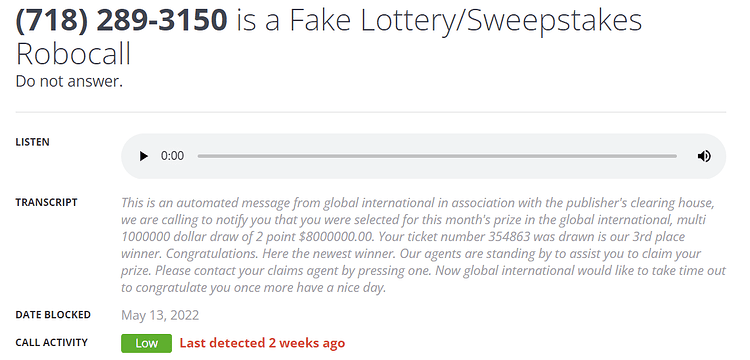The image size is (750, 360).
Task: Select the phone number (718) 289-3150 heading
Action: tap(121, 21)
